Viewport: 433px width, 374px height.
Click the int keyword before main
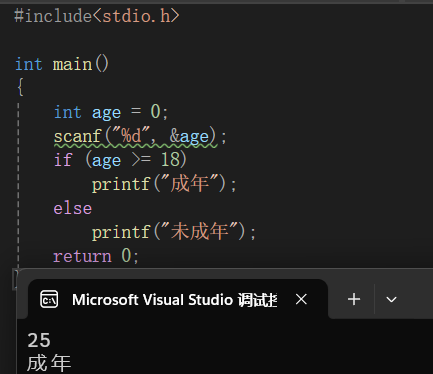coord(29,64)
